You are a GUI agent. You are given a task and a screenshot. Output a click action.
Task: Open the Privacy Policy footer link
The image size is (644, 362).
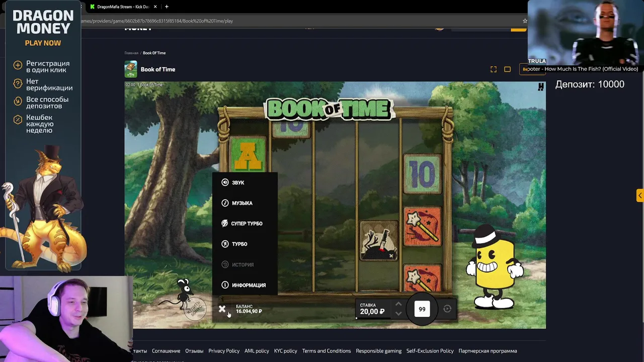[x=224, y=351]
